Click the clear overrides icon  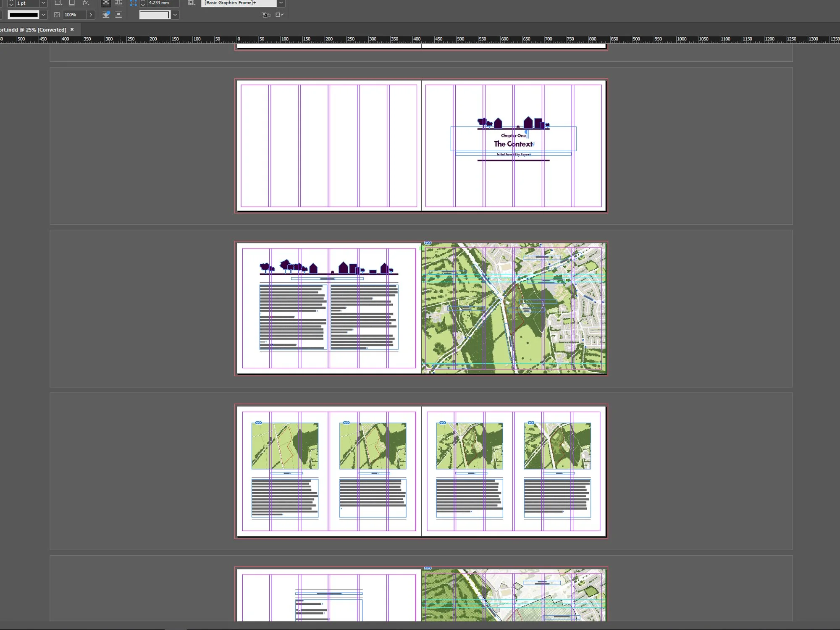click(x=266, y=15)
